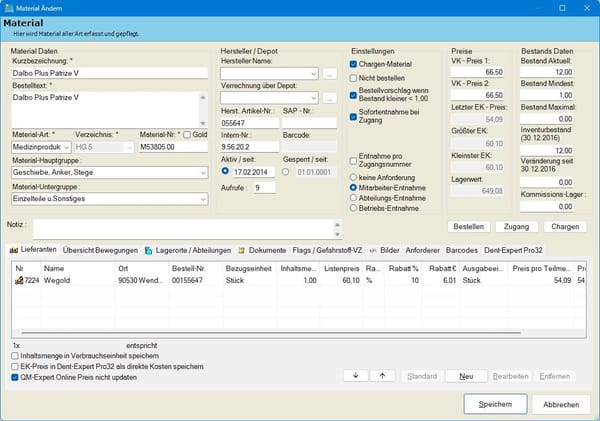Screen dimensions: 600x421
Task: Enable Entnahme pro Zugangsnummer checkbox
Action: (353, 160)
